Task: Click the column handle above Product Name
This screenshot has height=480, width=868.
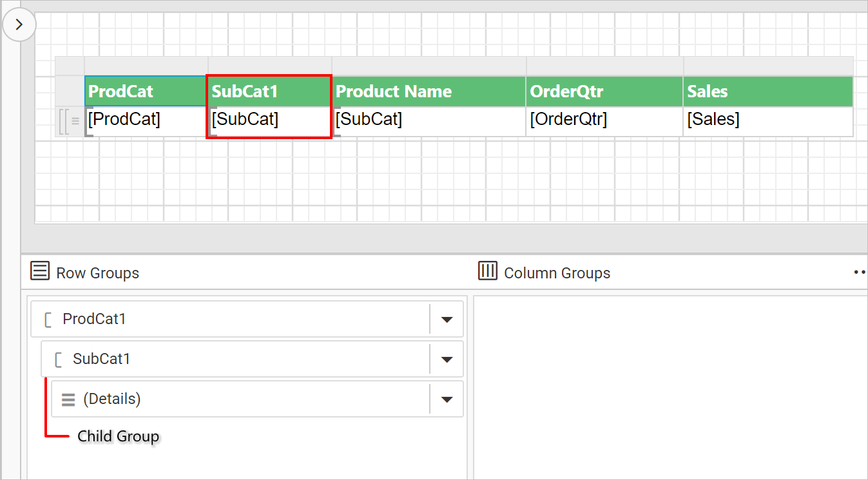Action: [x=429, y=66]
